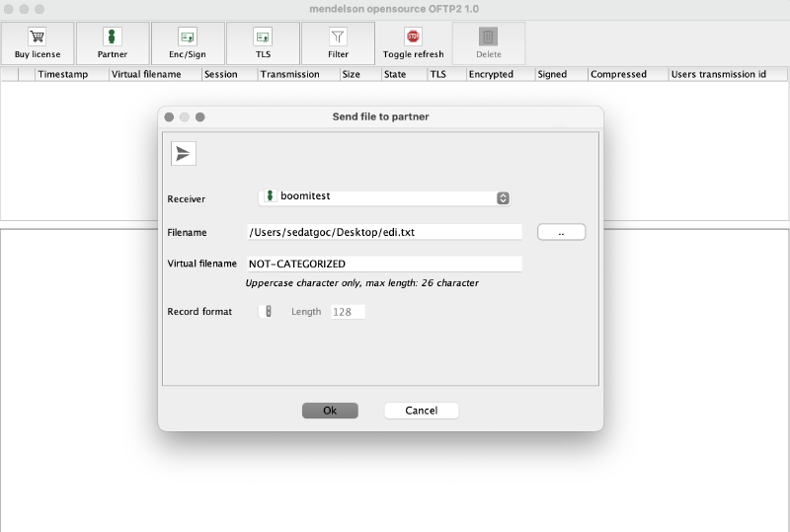The height and width of the screenshot is (532, 790).
Task: Sort by the Compressed column header
Action: [628, 75]
